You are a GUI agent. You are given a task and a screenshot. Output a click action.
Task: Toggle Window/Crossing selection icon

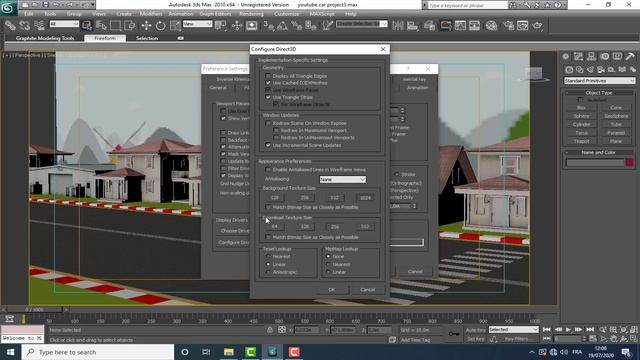click(130, 26)
